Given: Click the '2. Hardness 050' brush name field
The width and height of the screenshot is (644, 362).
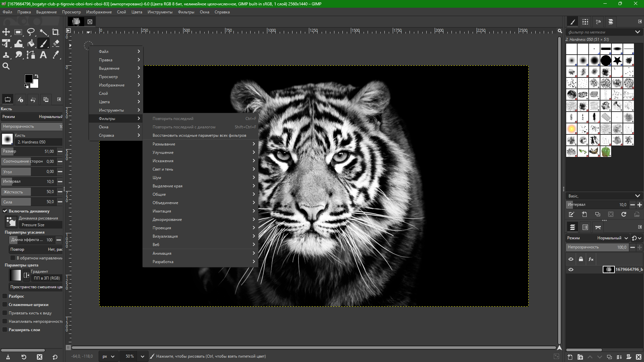Looking at the screenshot, I should click(x=39, y=142).
